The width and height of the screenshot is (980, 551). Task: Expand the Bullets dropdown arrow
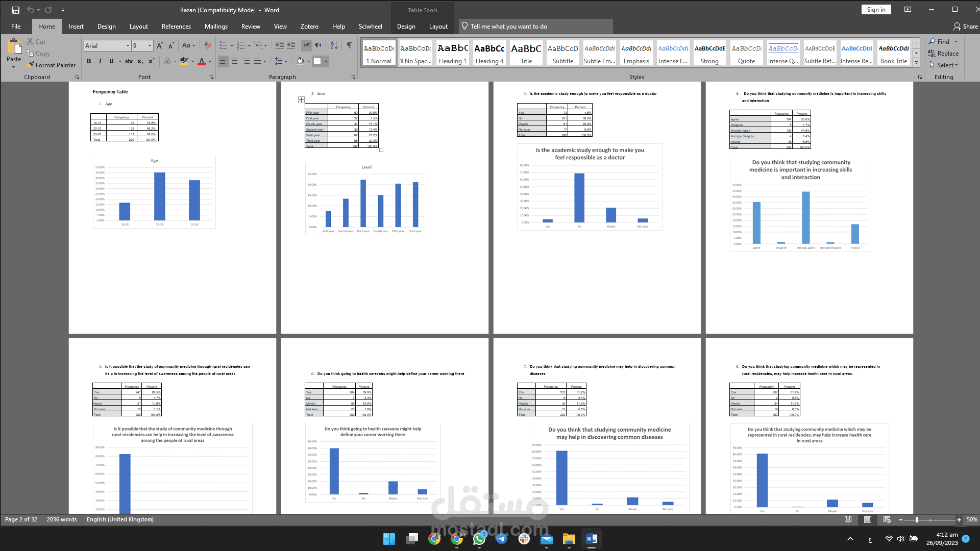click(232, 45)
